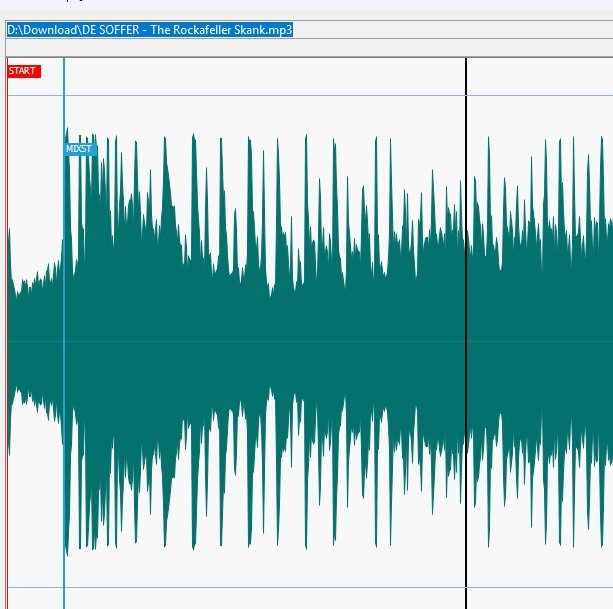Click the highlighted file path text field

(x=150, y=30)
